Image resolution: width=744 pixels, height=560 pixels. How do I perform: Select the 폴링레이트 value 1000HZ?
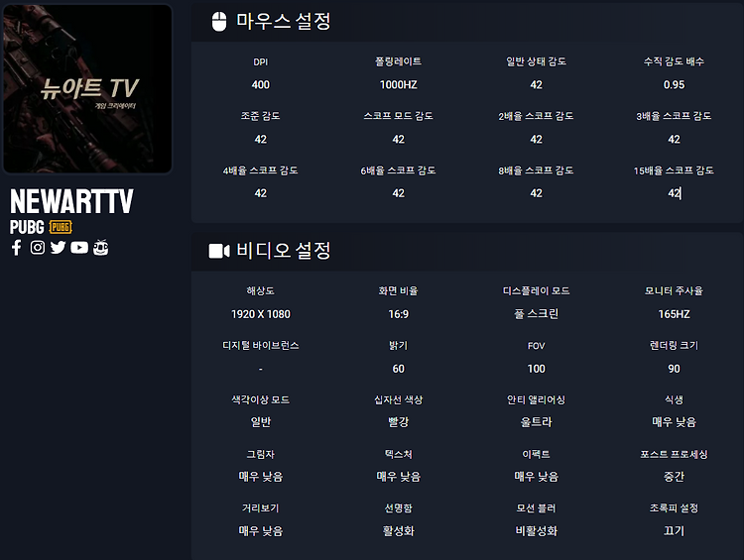point(399,85)
